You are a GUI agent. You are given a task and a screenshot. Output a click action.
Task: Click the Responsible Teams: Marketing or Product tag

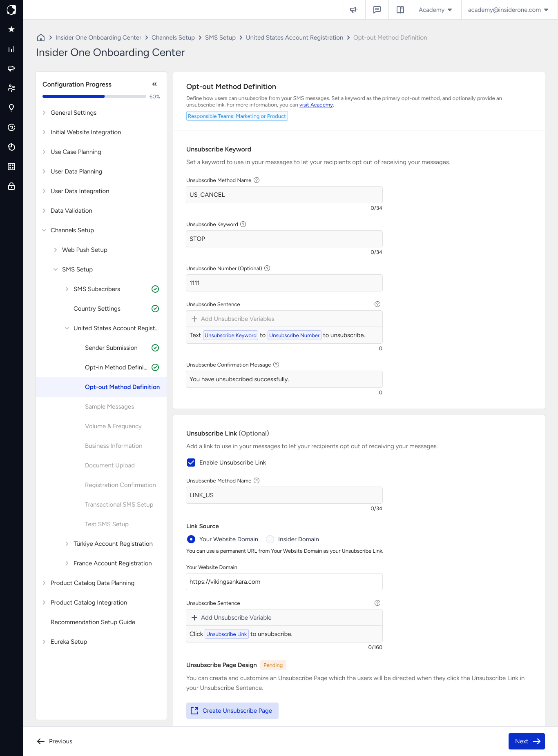(x=237, y=116)
